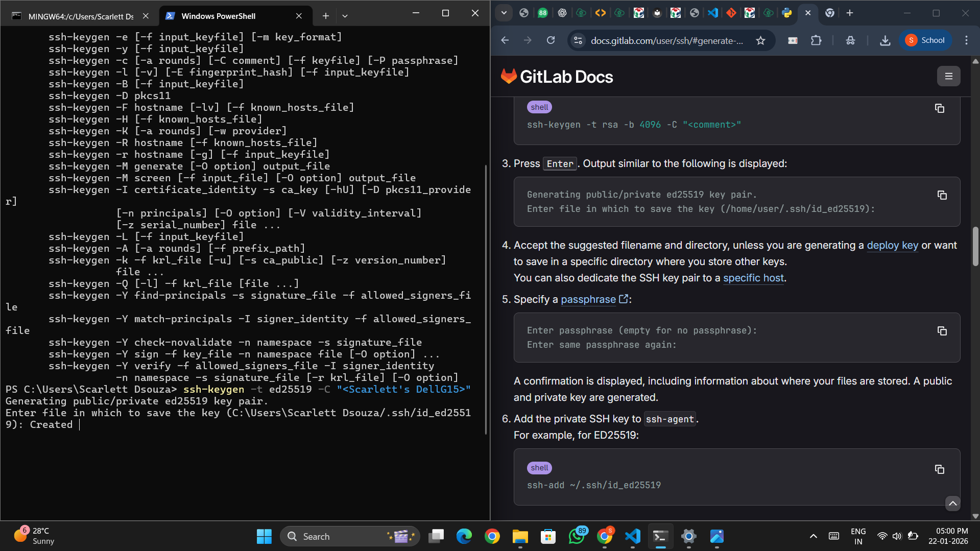This screenshot has width=980, height=551.
Task: Switch to the Python browser tab
Action: pyautogui.click(x=787, y=13)
